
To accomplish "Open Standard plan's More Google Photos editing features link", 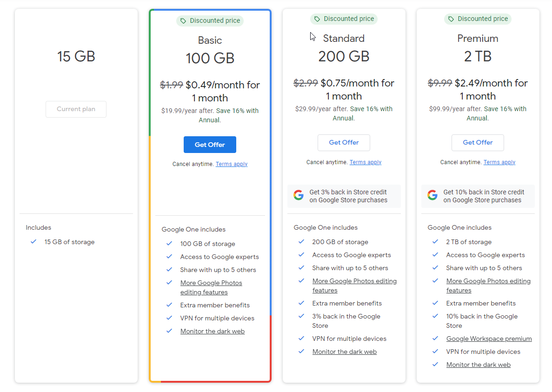I will [354, 286].
